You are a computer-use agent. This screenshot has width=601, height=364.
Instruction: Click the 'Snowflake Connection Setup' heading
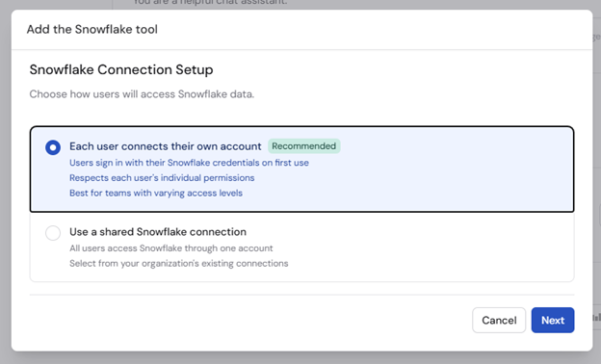point(121,69)
